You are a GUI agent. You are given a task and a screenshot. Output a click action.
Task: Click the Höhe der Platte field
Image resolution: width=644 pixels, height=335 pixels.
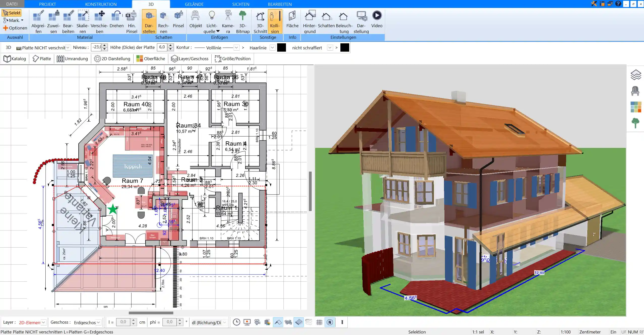point(162,47)
